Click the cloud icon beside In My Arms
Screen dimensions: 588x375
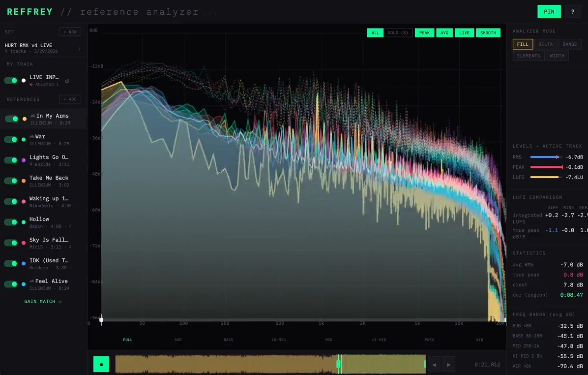pos(32,116)
